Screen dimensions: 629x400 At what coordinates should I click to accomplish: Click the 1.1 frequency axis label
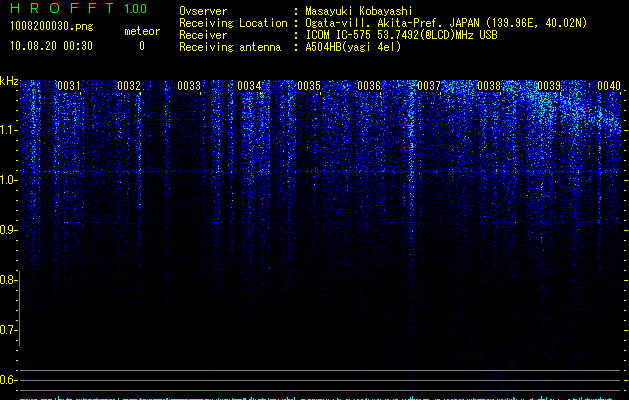click(8, 130)
